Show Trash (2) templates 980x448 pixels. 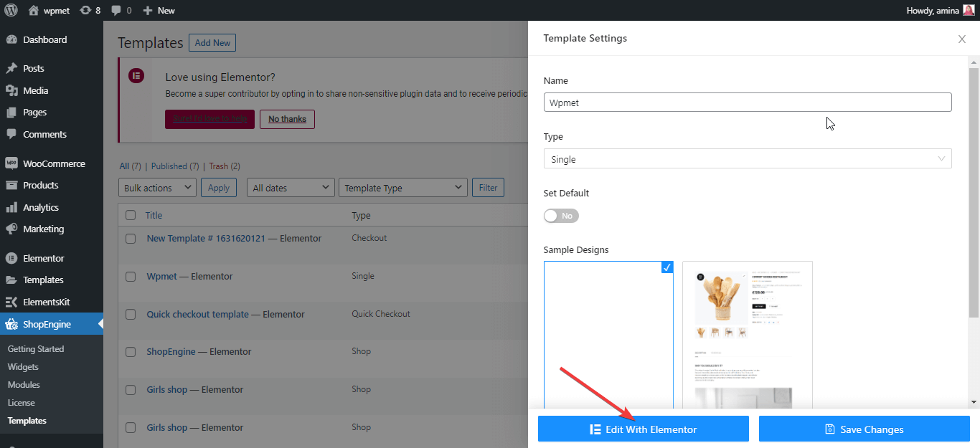tap(225, 166)
